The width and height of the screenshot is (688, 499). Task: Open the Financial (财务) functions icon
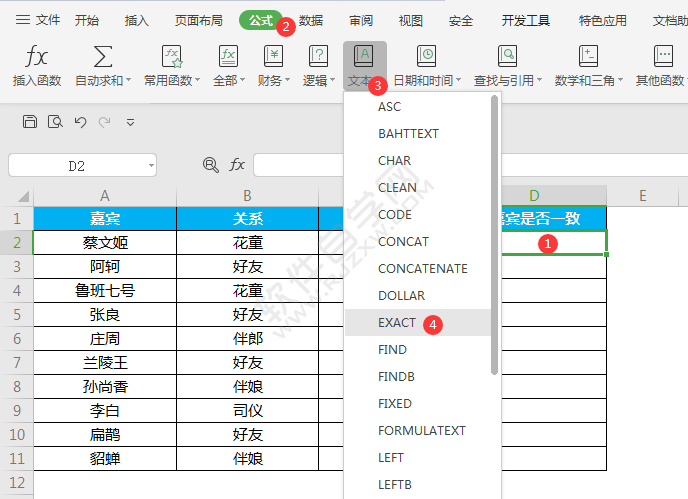(273, 56)
